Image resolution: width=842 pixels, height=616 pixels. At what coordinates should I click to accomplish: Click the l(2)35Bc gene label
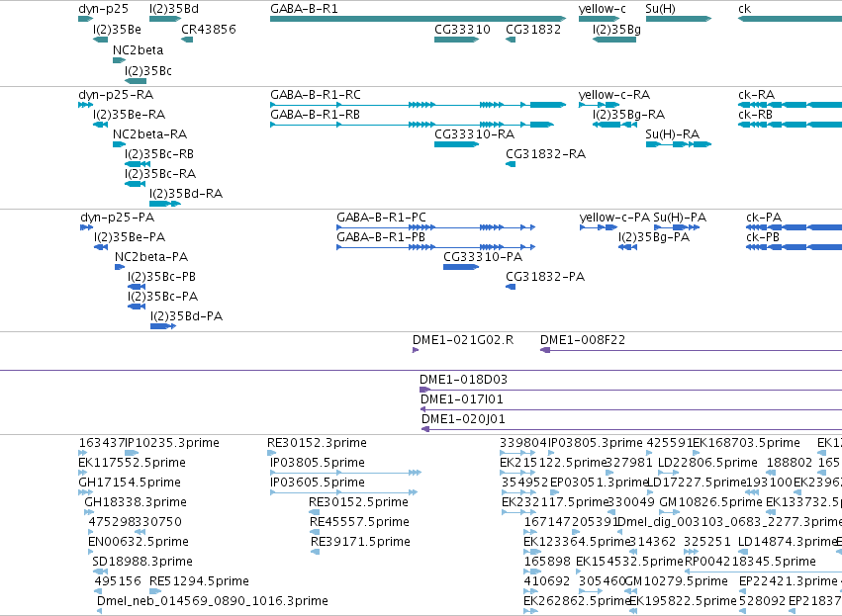pos(148,71)
